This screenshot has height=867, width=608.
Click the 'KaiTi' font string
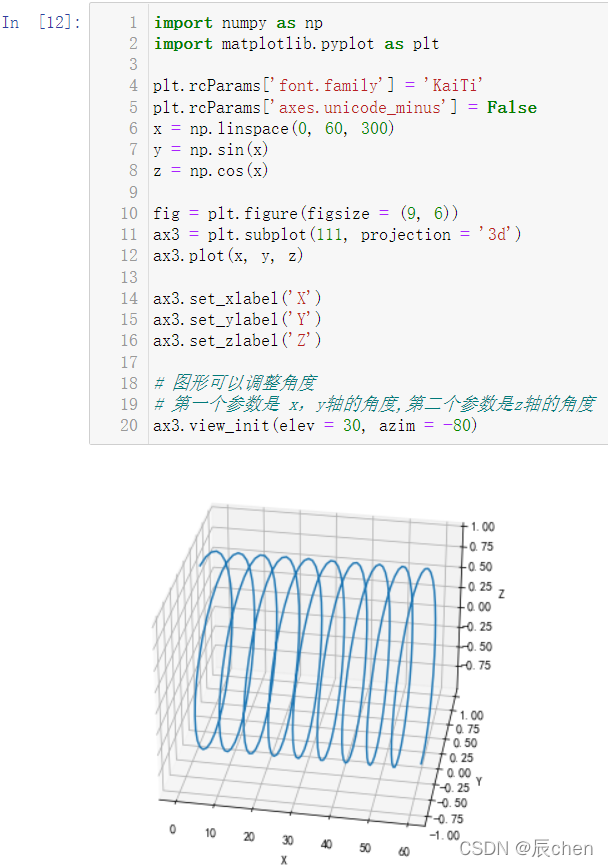click(x=453, y=85)
